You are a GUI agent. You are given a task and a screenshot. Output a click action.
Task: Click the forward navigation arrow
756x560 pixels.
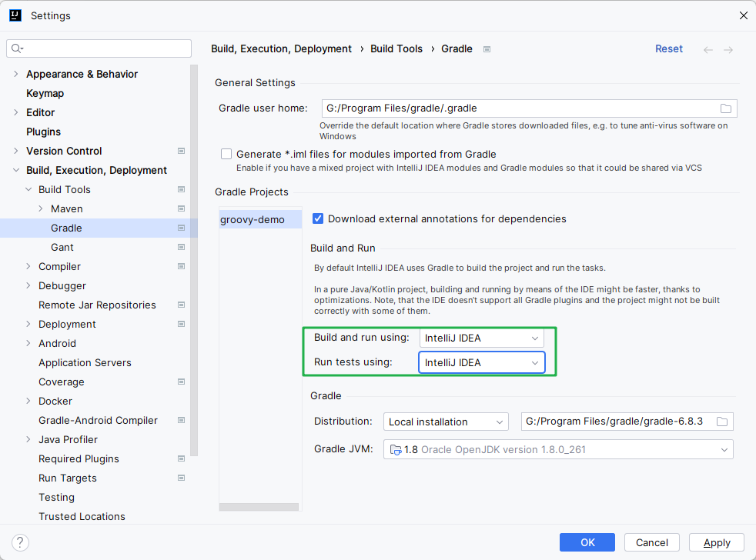tap(728, 50)
